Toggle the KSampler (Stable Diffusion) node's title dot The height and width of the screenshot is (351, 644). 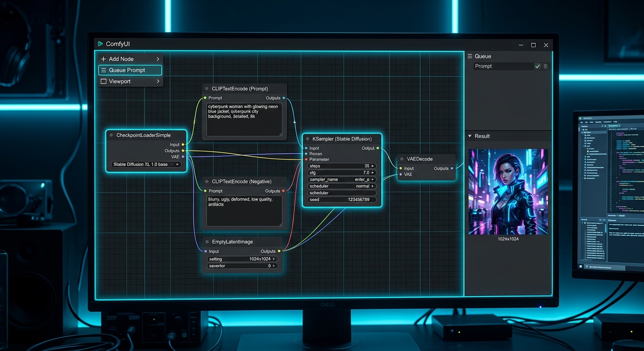pos(307,139)
